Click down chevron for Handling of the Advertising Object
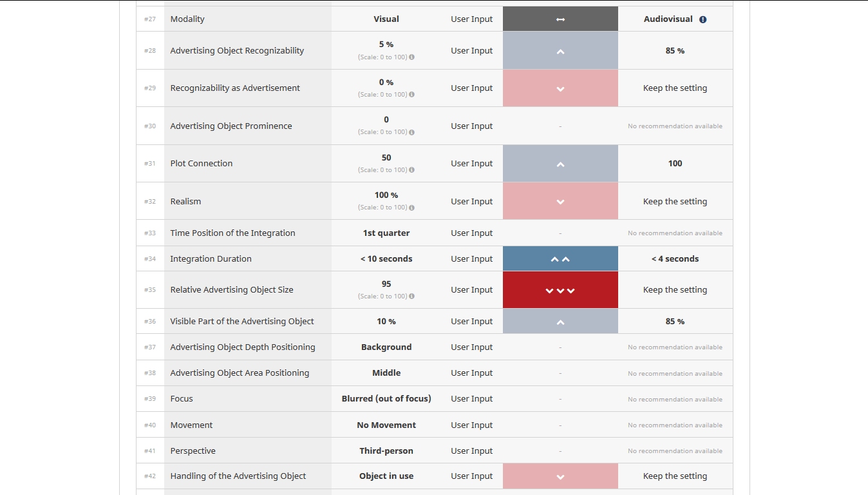This screenshot has height=495, width=868. point(560,477)
